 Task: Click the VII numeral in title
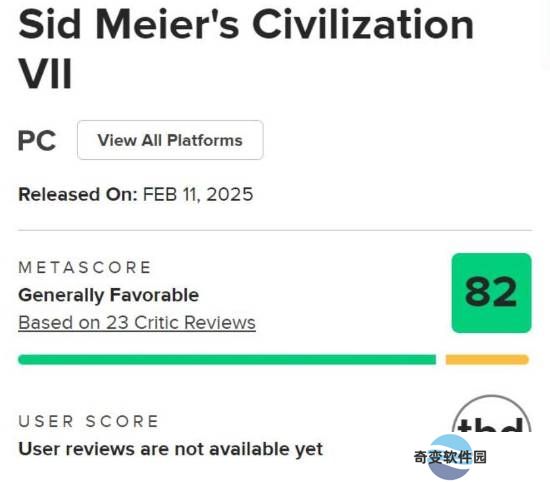(x=45, y=74)
